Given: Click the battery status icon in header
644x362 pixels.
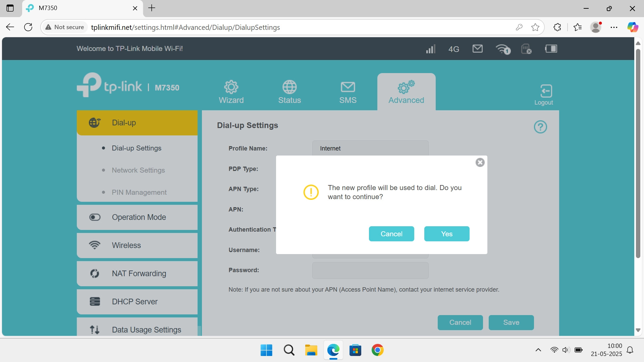Looking at the screenshot, I should pos(551,49).
